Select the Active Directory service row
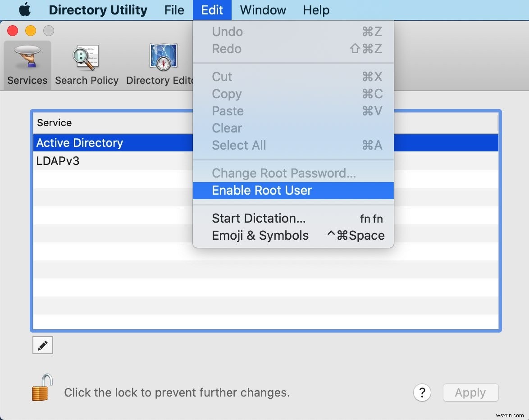The image size is (529, 420). coord(113,143)
